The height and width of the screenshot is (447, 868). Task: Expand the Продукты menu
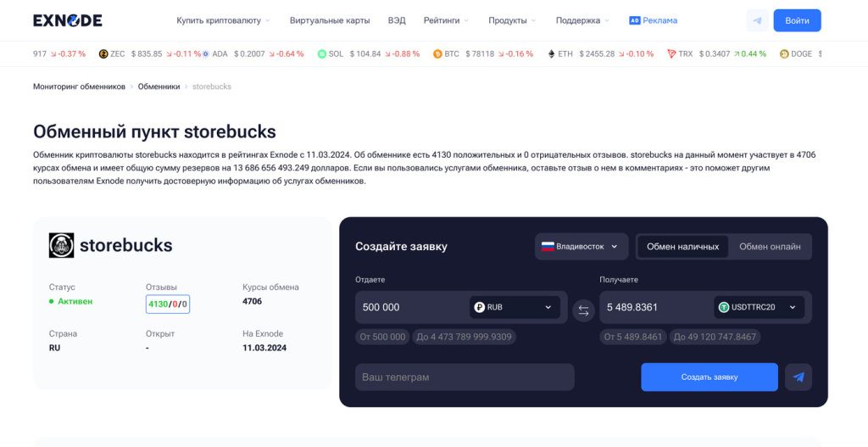[512, 20]
